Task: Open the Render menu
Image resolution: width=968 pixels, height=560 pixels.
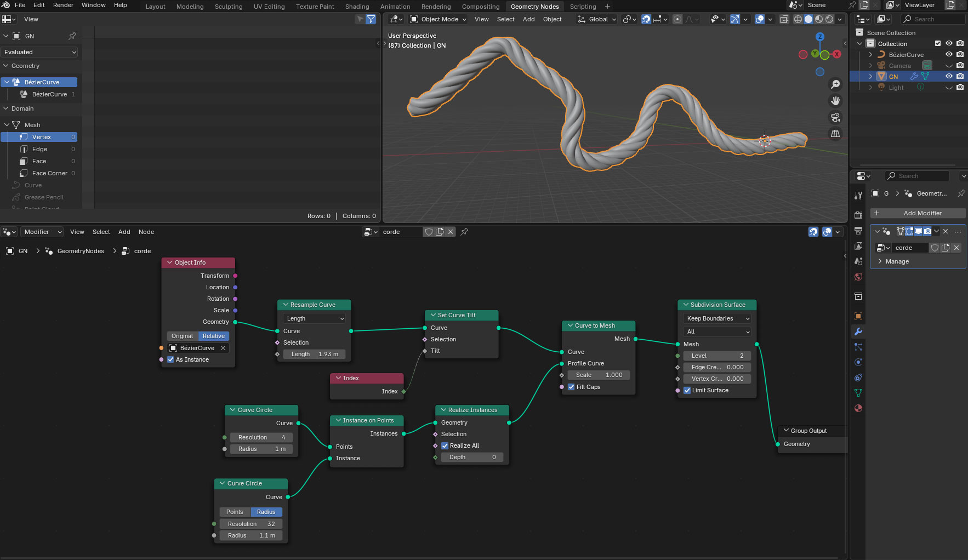Action: point(63,5)
